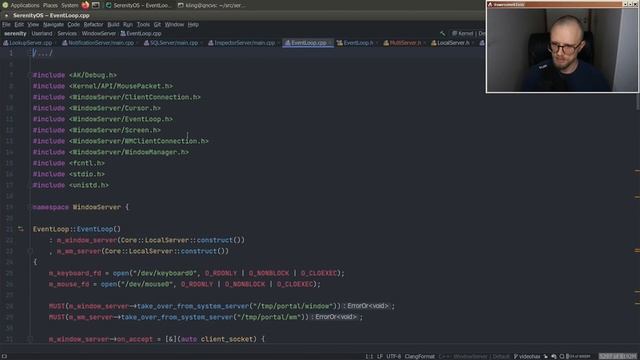Viewport: 640px width, 360px height.
Task: Collapse the EventLoop constructor initializer fold
Action: [30, 251]
